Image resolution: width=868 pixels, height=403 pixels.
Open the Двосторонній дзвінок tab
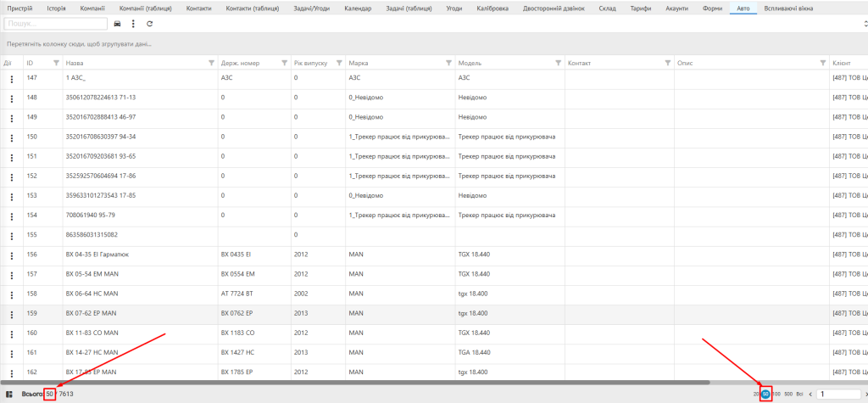(x=554, y=8)
